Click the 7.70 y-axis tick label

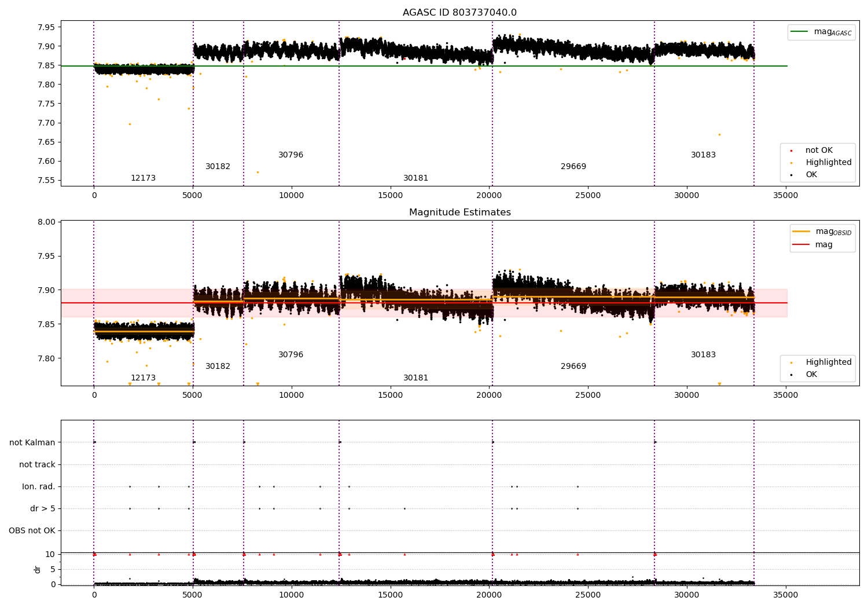click(x=46, y=123)
